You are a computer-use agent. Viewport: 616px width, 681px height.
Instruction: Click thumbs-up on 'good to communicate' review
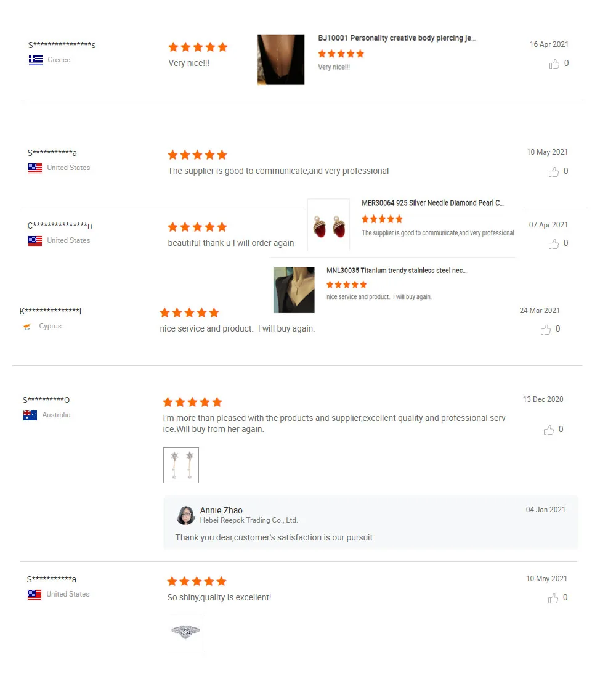click(x=554, y=172)
